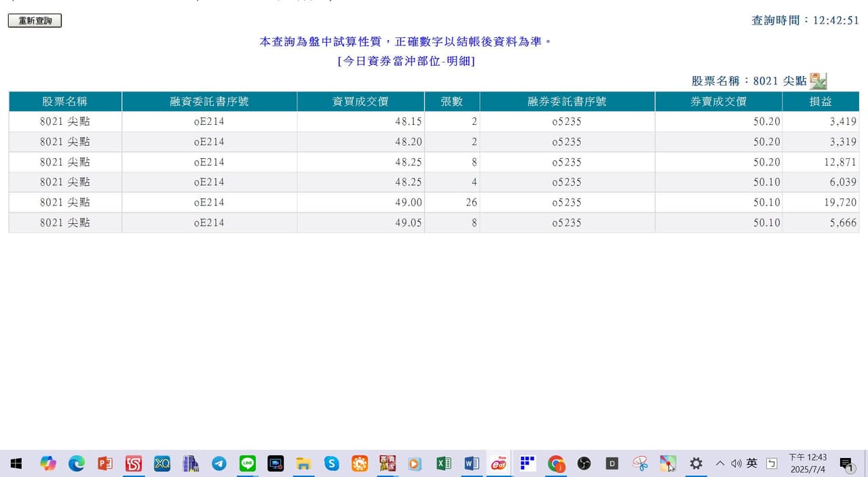Open PowerPoint from the taskbar

[x=105, y=463]
